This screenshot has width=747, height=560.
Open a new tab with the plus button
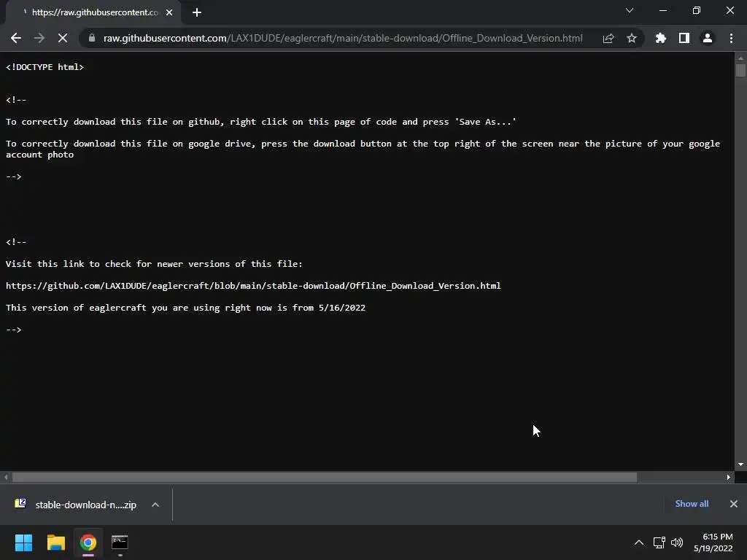[197, 12]
